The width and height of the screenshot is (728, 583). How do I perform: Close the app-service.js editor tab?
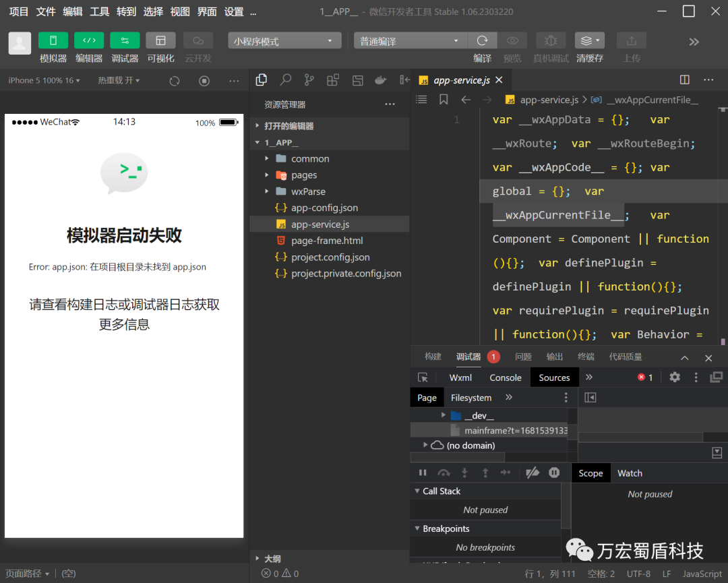[x=499, y=80]
